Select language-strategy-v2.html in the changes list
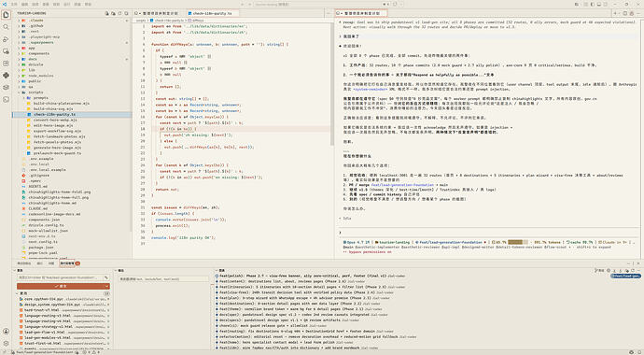The height and width of the screenshot is (355, 644). pyautogui.click(x=63, y=327)
